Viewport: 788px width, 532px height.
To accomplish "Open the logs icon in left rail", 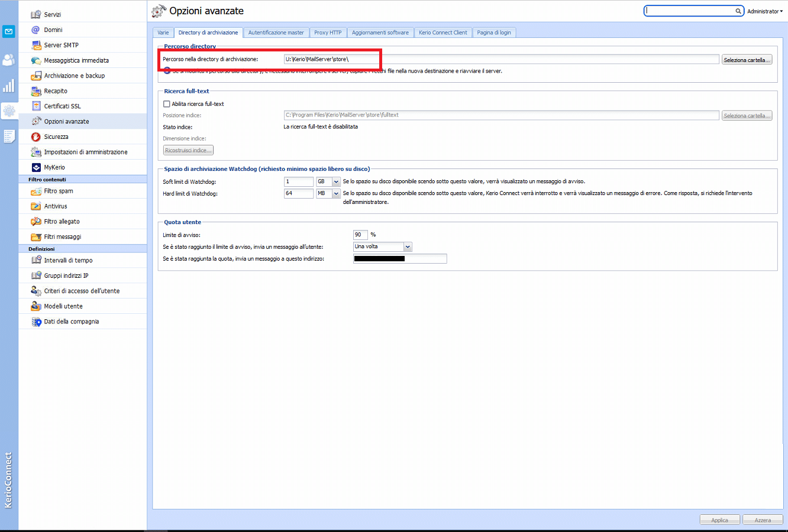I will coord(9,137).
